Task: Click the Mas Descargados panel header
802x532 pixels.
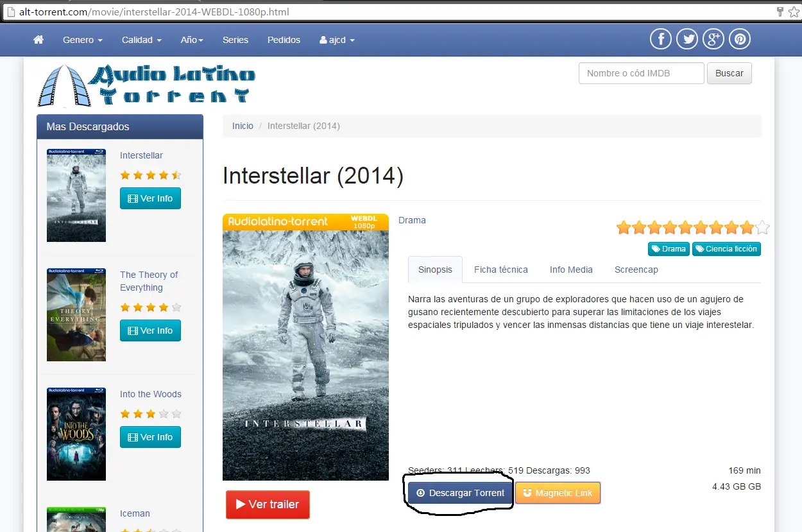Action: [x=120, y=127]
